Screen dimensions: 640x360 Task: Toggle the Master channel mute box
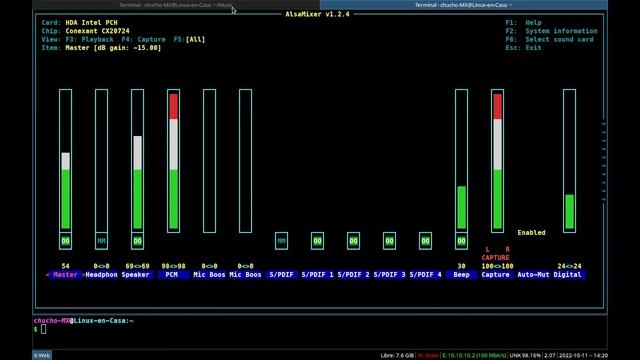(x=65, y=241)
